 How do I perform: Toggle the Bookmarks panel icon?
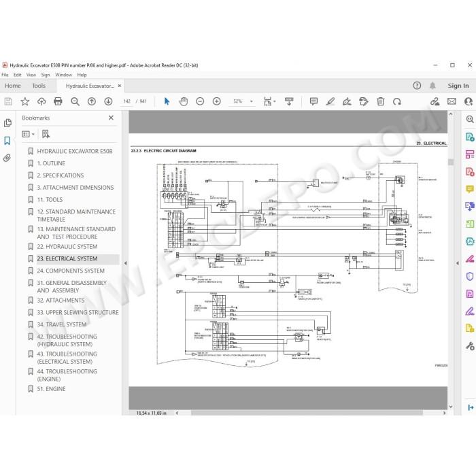click(x=7, y=141)
